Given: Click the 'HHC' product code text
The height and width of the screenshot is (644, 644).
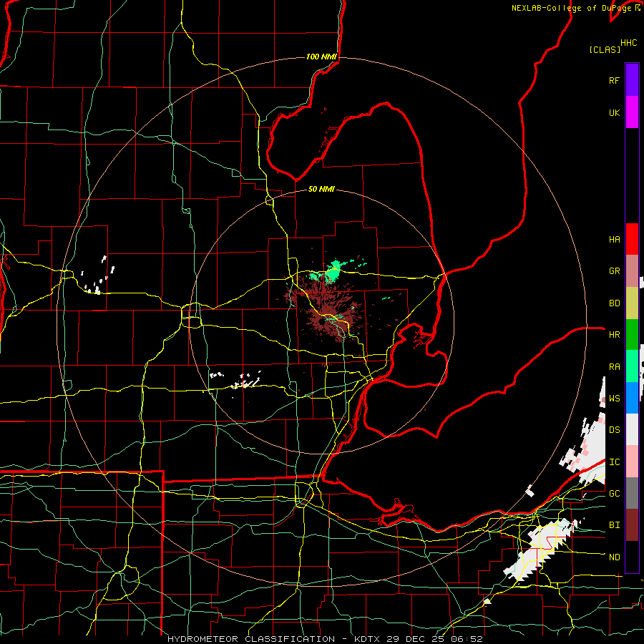Looking at the screenshot, I should (628, 43).
